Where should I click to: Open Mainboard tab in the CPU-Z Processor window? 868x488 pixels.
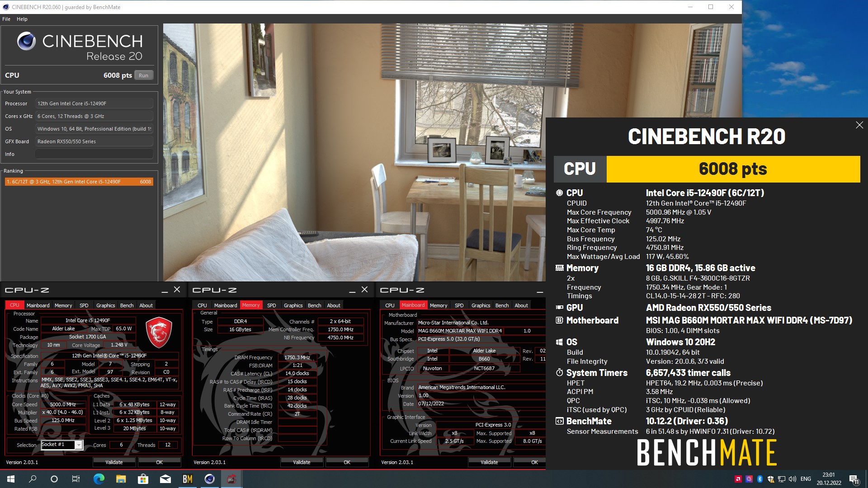coord(38,305)
